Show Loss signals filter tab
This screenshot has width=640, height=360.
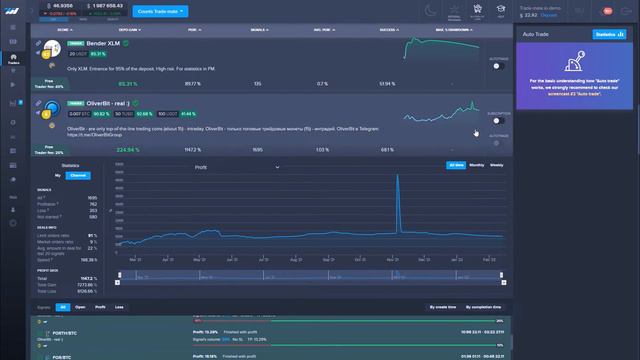point(119,307)
